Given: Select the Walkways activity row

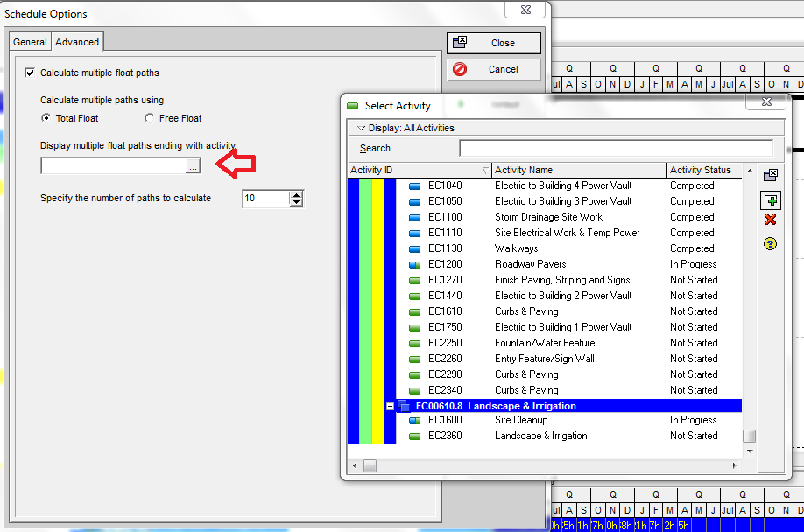Looking at the screenshot, I should click(x=569, y=248).
